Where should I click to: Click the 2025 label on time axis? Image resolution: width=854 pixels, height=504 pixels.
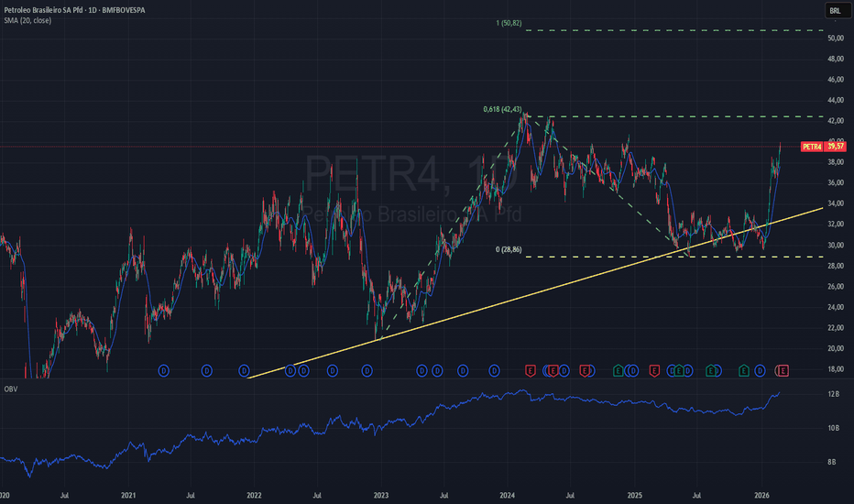(634, 496)
